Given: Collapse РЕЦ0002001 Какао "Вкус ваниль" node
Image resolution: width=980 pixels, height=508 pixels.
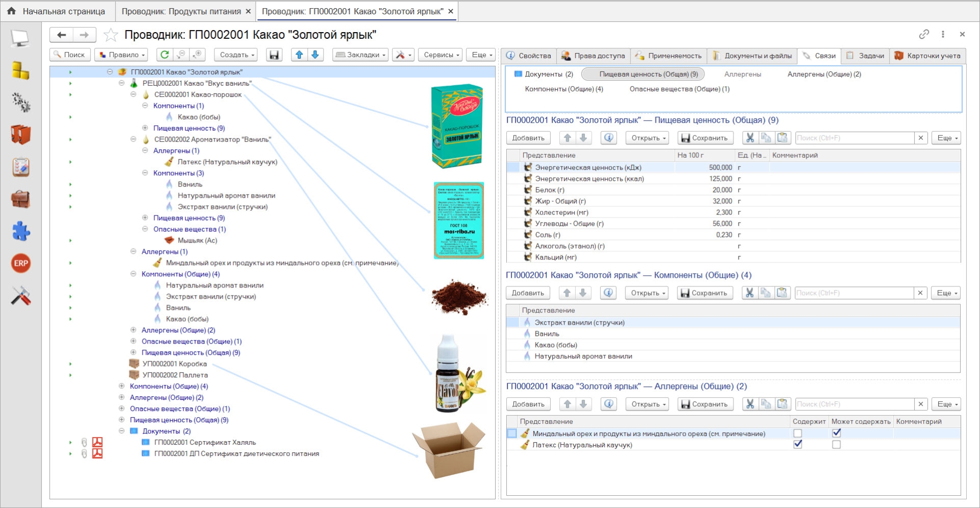Looking at the screenshot, I should (x=121, y=83).
